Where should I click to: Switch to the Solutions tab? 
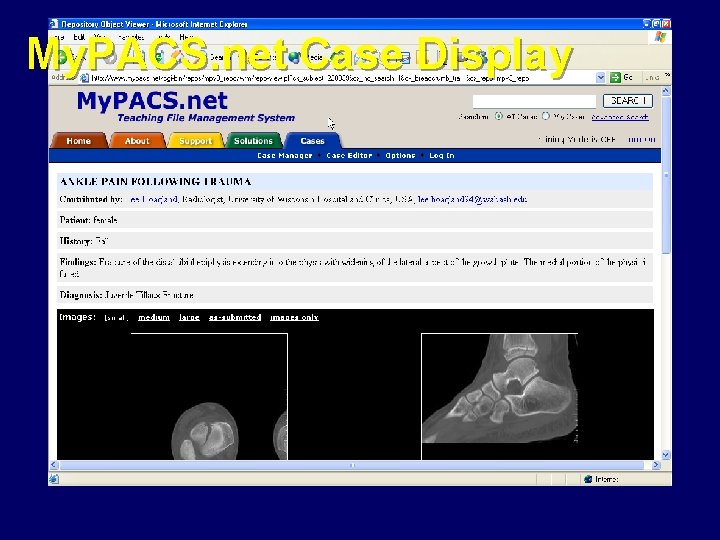coord(253,141)
